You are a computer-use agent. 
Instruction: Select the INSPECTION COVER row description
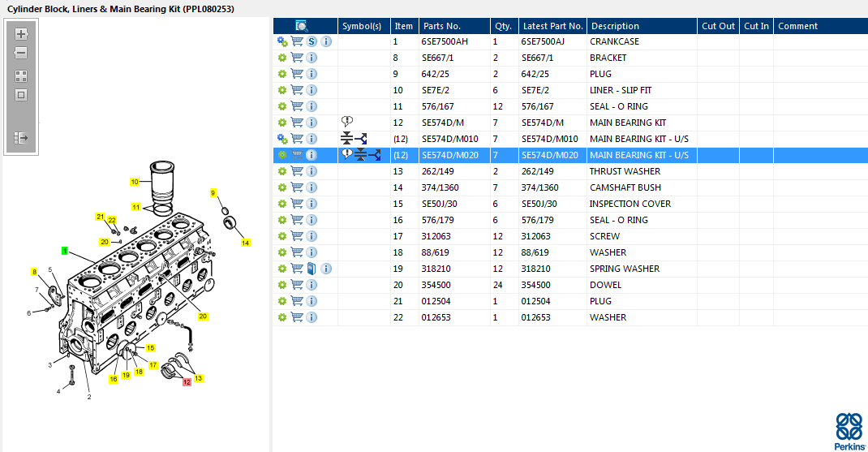coord(630,204)
